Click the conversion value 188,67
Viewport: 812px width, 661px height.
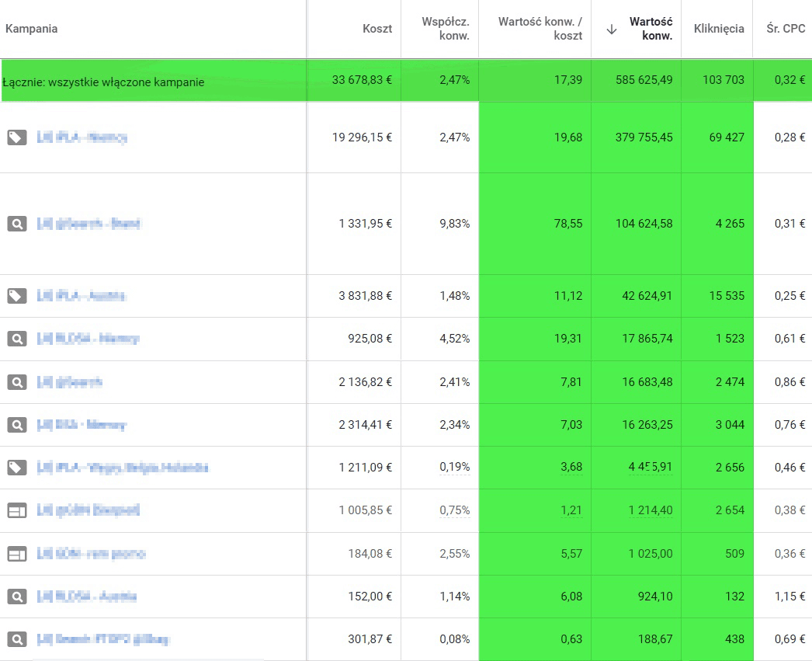[x=655, y=639]
